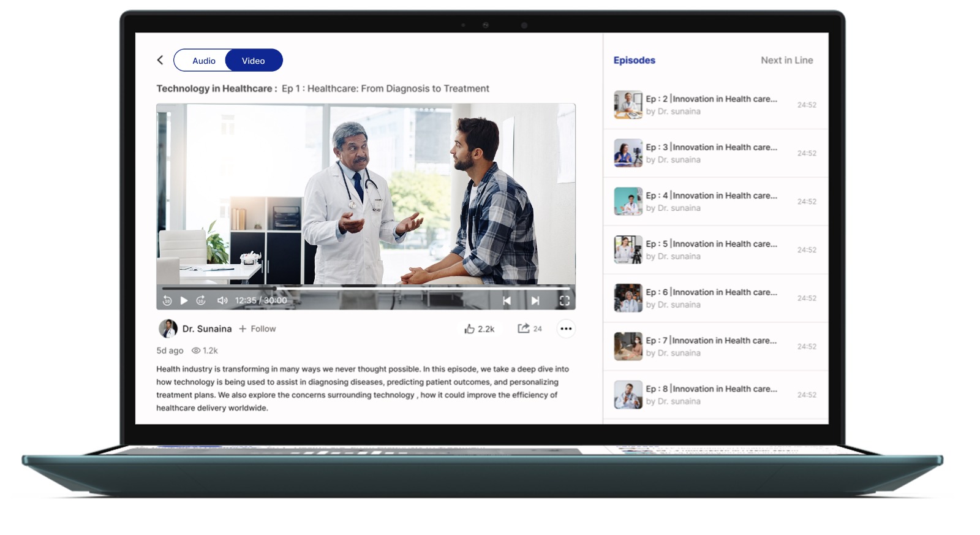This screenshot has width=980, height=535.
Task: Skip forward 10 seconds in the video
Action: click(201, 300)
